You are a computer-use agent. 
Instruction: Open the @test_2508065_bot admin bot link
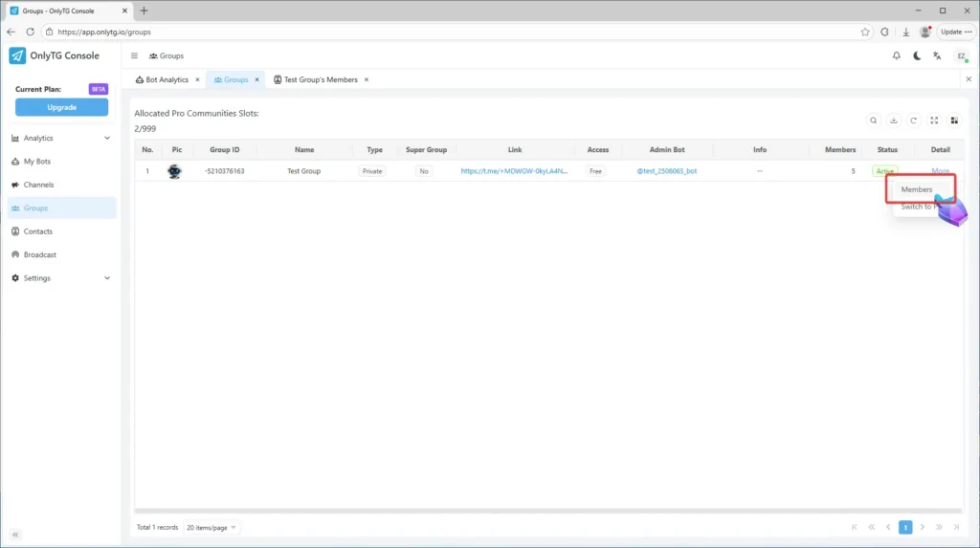pyautogui.click(x=666, y=171)
